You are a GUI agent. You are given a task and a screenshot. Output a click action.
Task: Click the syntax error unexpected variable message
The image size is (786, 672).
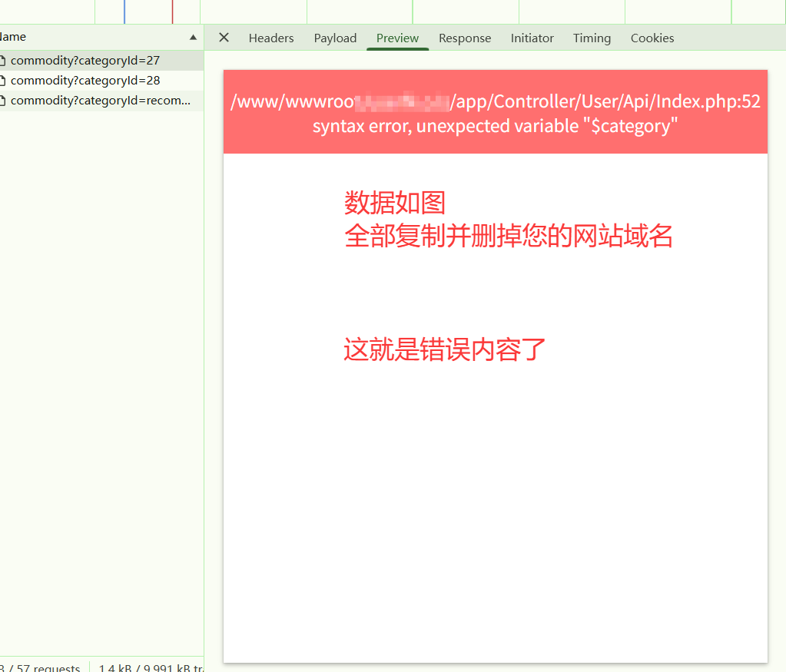(x=495, y=126)
